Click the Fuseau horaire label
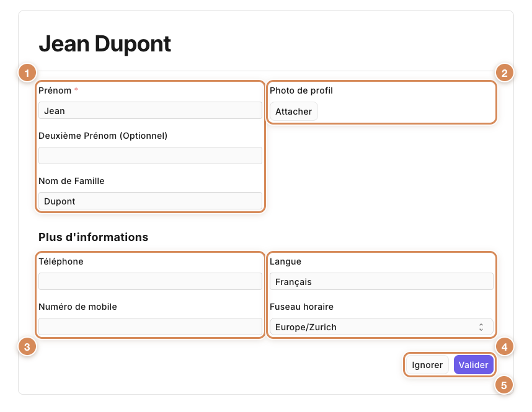Image resolution: width=532 pixels, height=412 pixels. coord(301,307)
